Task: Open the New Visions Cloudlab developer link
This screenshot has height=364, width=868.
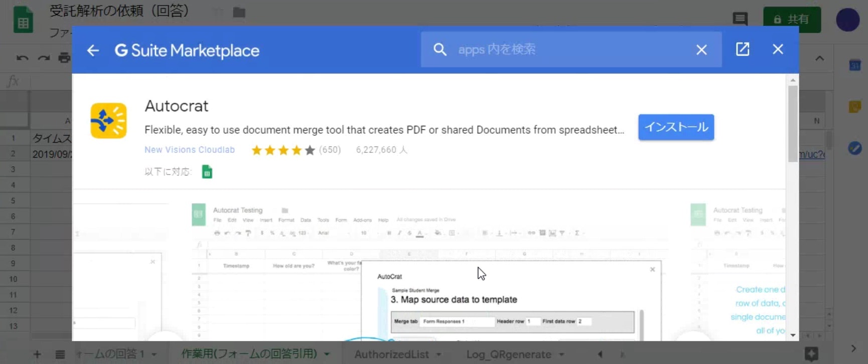Action: pos(190,150)
